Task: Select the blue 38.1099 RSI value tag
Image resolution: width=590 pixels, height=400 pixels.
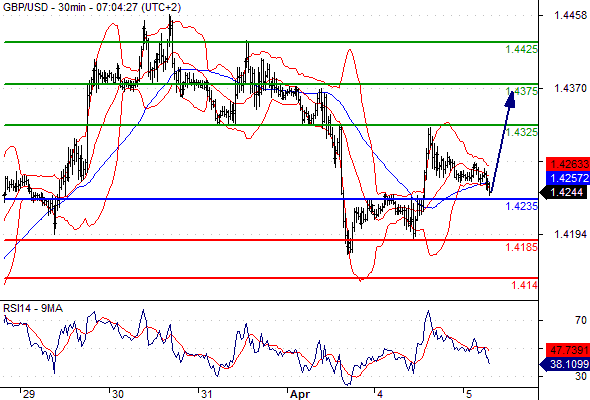Action: [565, 364]
